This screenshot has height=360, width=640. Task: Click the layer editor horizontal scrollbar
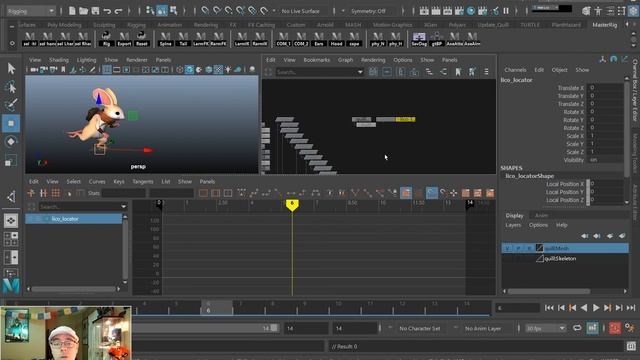(x=549, y=291)
